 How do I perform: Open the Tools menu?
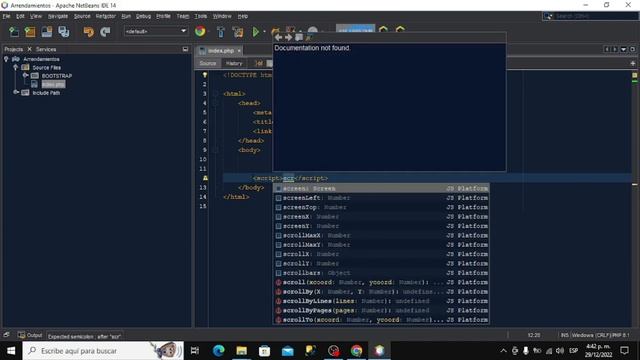tap(200, 16)
